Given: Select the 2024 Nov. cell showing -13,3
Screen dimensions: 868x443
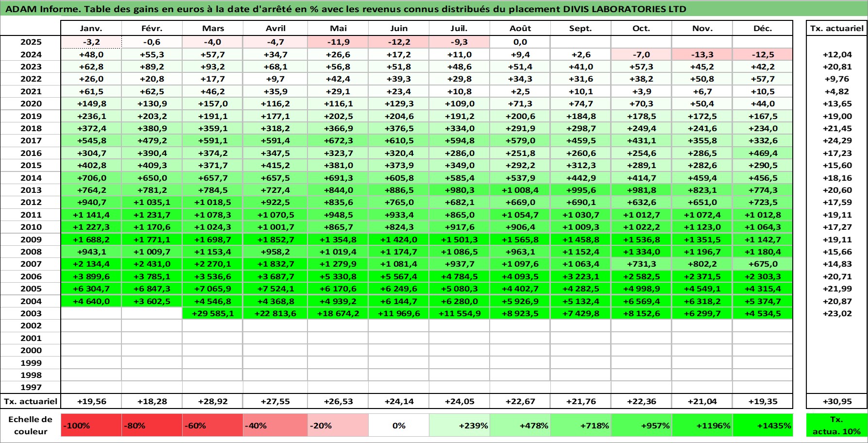Looking at the screenshot, I should 702,54.
